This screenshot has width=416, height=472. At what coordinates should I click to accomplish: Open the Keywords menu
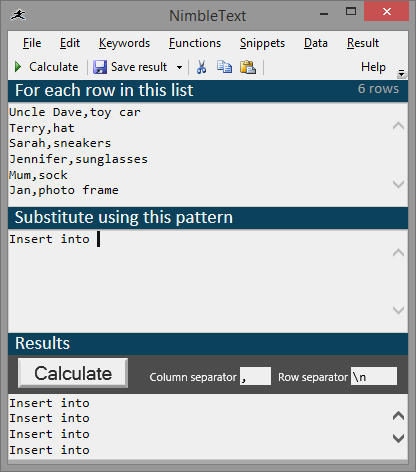point(124,43)
